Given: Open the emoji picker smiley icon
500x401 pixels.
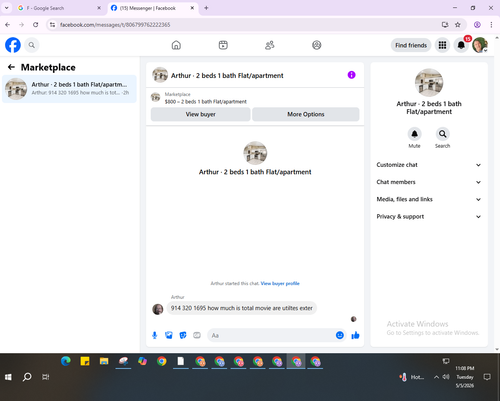Looking at the screenshot, I should [340, 335].
